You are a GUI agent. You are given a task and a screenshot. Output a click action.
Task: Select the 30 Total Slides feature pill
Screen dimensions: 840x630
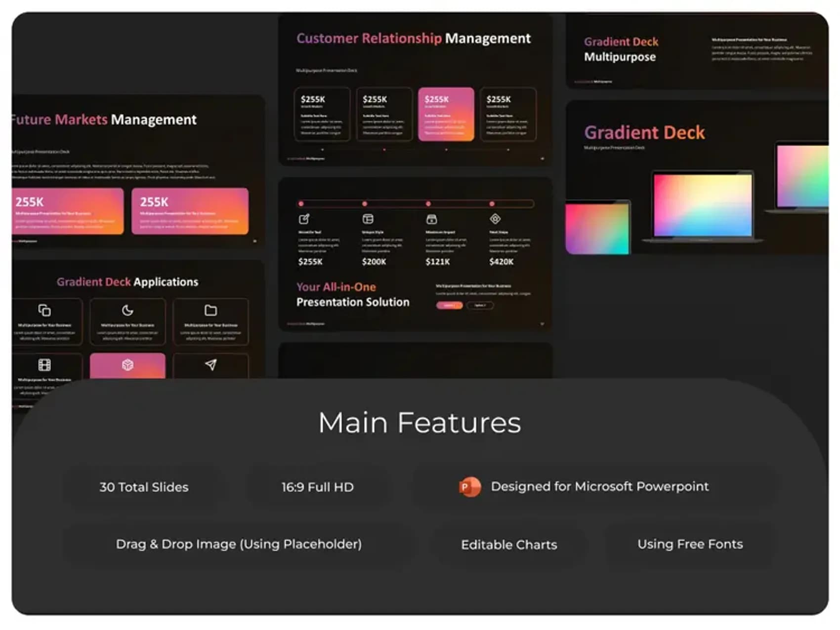click(144, 487)
